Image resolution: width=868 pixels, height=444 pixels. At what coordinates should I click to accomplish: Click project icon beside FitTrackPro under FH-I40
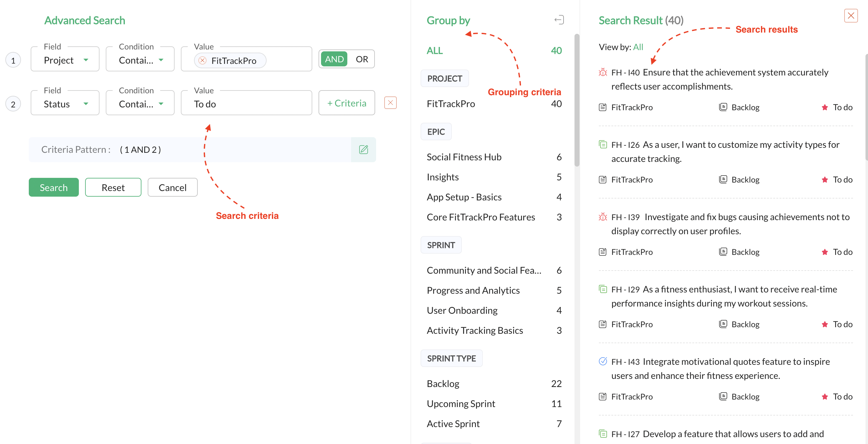[602, 107]
